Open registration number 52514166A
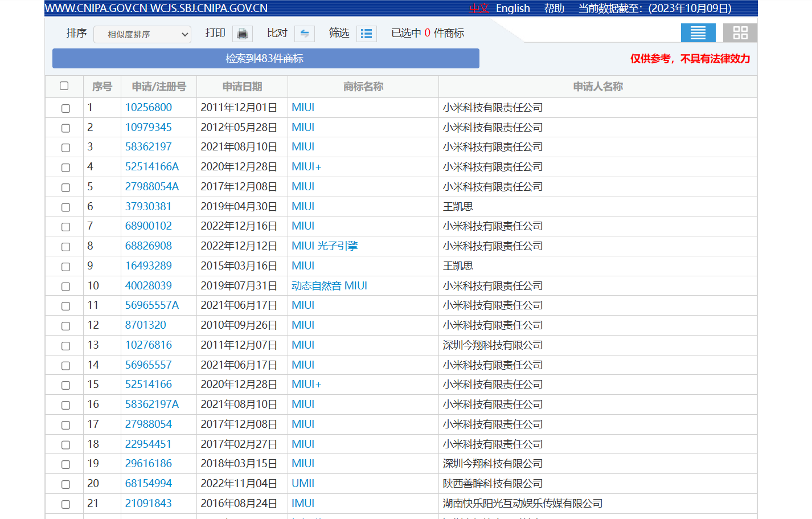This screenshot has width=812, height=519. click(152, 167)
